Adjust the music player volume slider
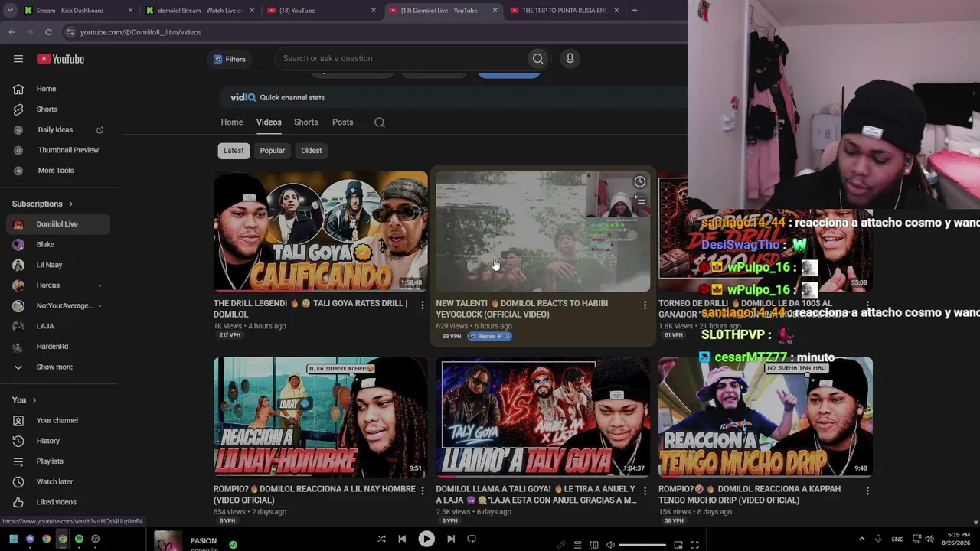 coord(642,545)
